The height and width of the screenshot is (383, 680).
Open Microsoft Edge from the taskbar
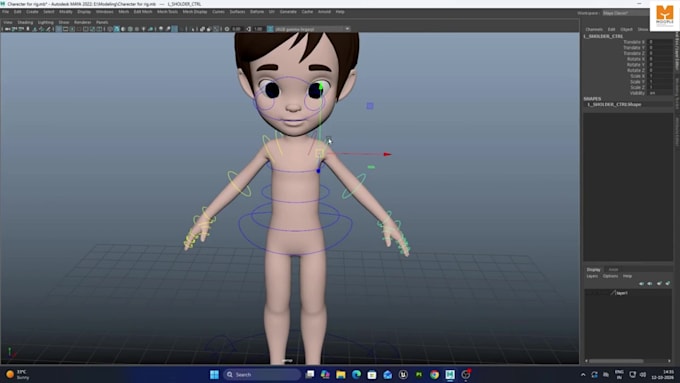click(x=356, y=374)
